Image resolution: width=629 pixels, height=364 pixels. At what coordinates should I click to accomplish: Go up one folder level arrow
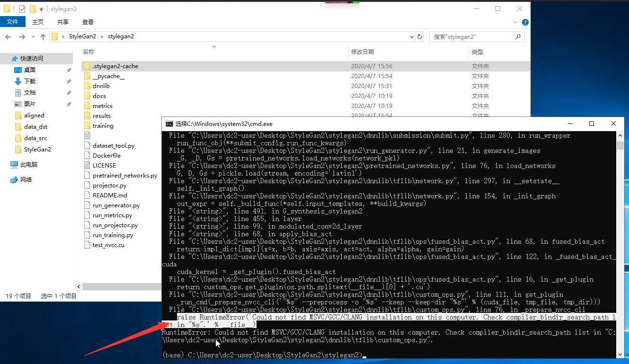pyautogui.click(x=43, y=36)
